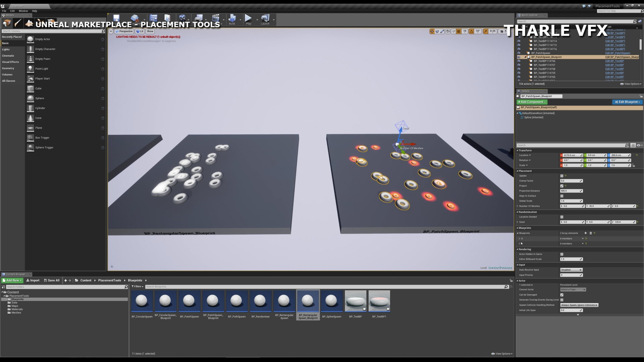Empty the Blueprints array with trash icon

pyautogui.click(x=591, y=233)
